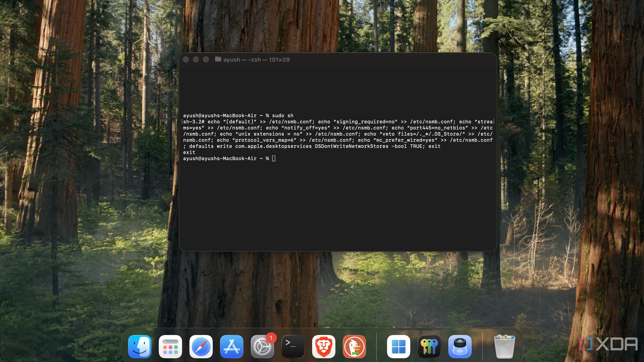Viewport: 644px width, 362px height.
Task: Launch Brave browser from the Dock
Action: (x=324, y=347)
